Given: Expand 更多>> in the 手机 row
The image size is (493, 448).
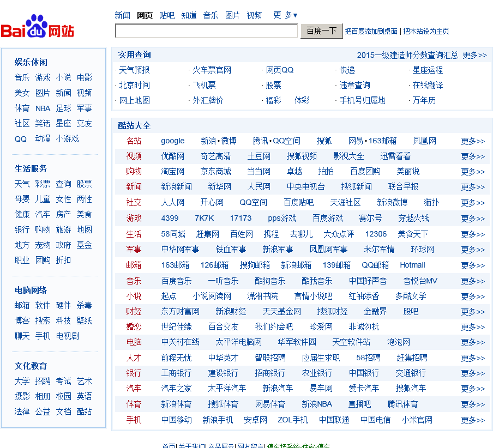Looking at the screenshot, I should click(x=473, y=420).
